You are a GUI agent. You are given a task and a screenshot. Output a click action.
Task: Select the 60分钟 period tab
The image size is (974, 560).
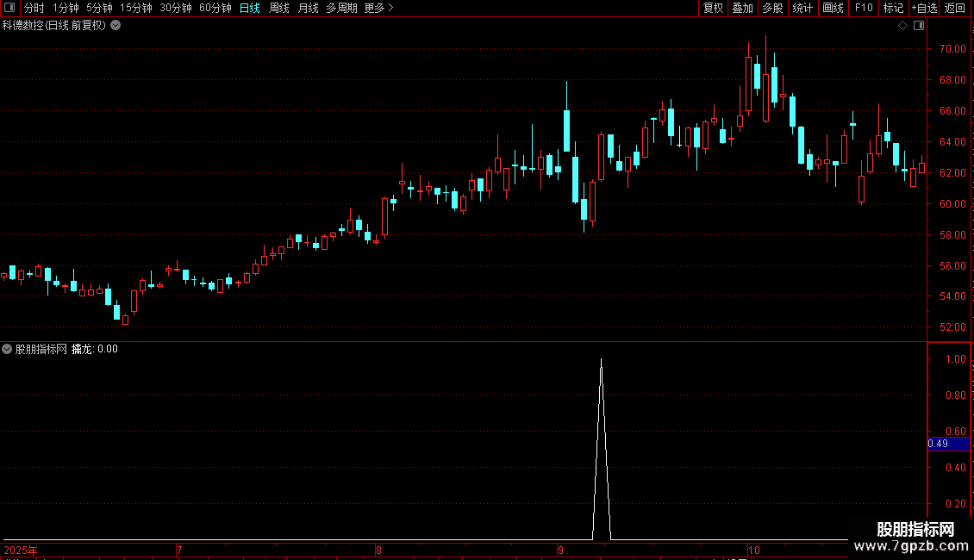(215, 8)
